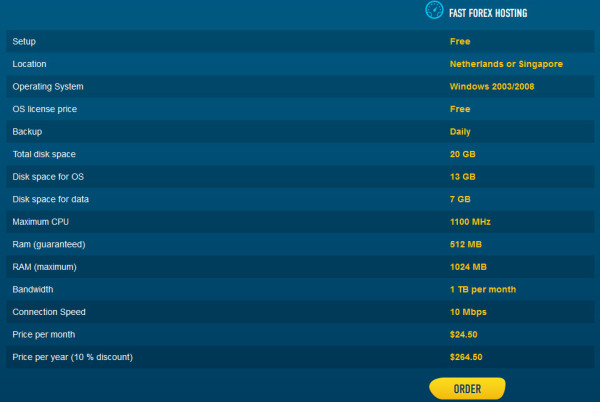
Task: Click the '$264.50' yearly price
Action: click(x=466, y=357)
